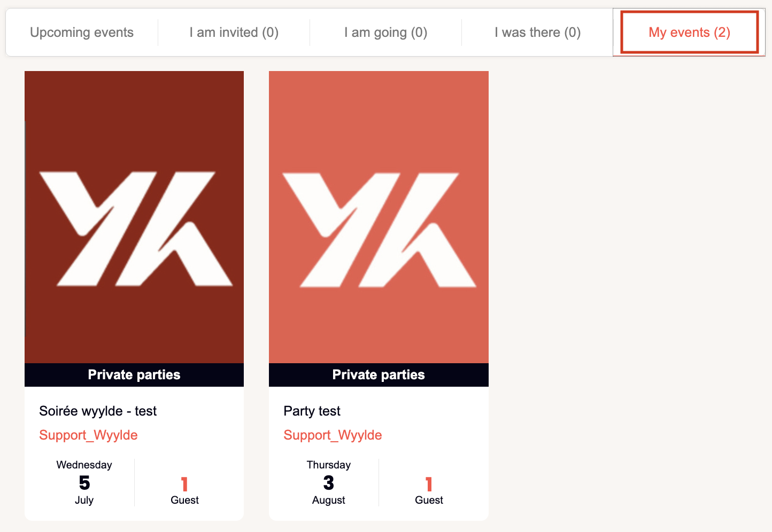
Task: Open the Upcoming events tab
Action: 82,33
